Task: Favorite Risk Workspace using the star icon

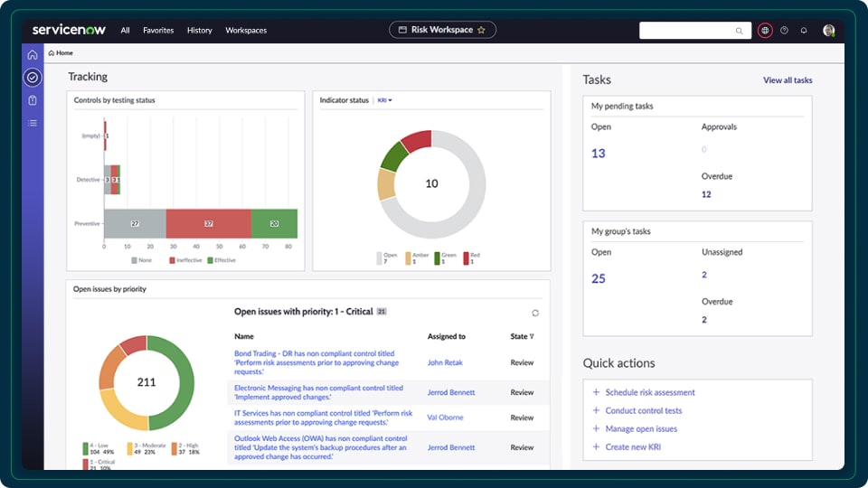Action: 481,30
